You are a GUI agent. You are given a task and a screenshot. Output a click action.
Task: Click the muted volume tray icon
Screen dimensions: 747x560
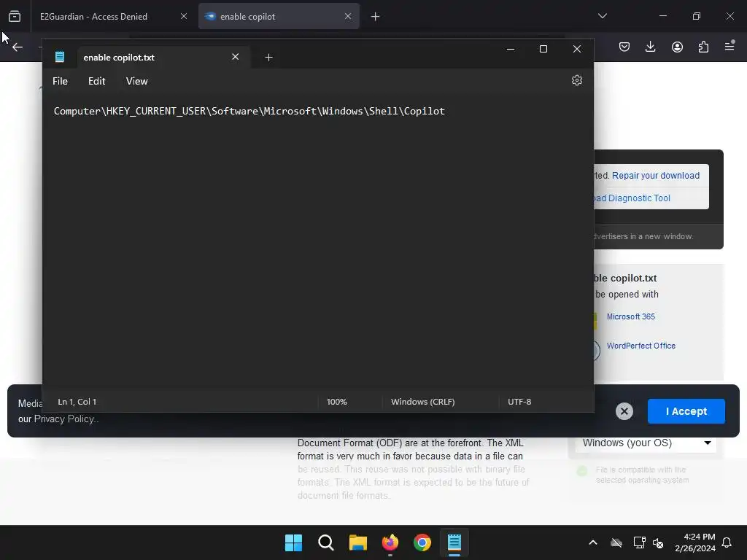click(658, 542)
